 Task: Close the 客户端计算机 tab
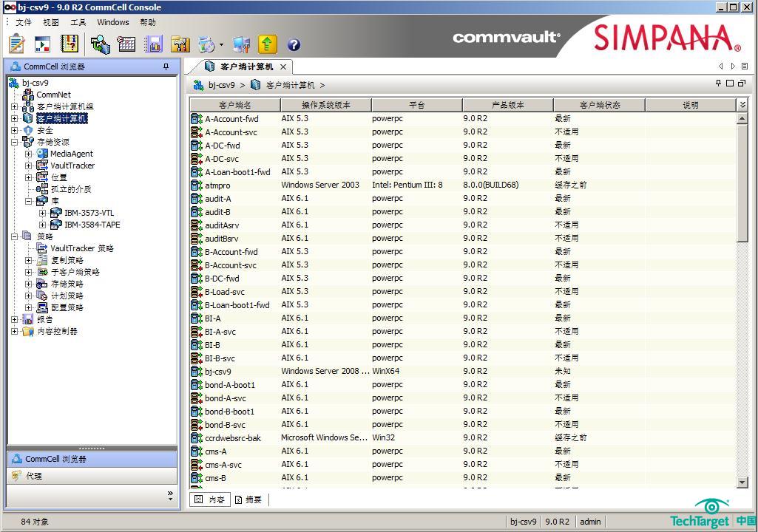(283, 66)
